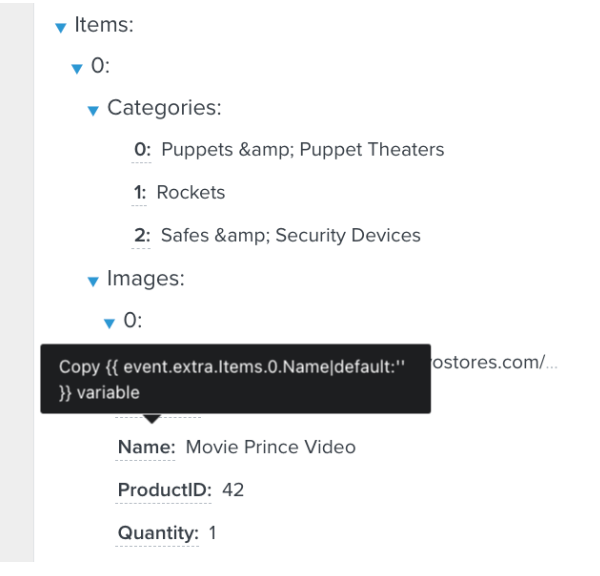The image size is (600, 576).
Task: Click index key 2 before Safes
Action: (142, 236)
